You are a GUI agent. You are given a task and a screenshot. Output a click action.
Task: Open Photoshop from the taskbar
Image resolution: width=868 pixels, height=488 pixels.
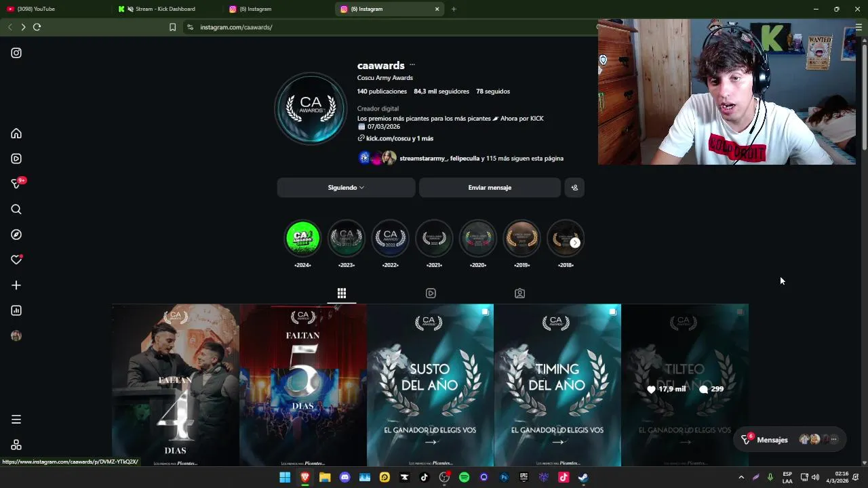[504, 477]
